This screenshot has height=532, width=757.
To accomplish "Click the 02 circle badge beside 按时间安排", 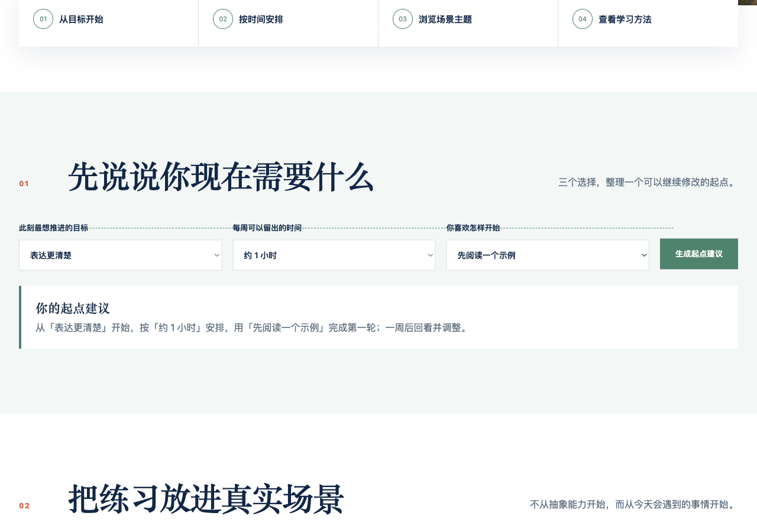I will point(223,19).
